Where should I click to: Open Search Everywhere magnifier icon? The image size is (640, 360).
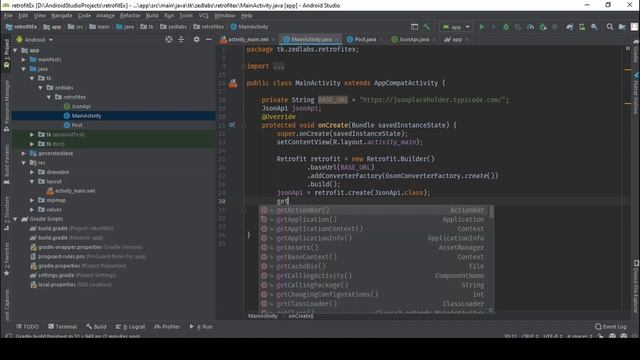tap(610, 27)
